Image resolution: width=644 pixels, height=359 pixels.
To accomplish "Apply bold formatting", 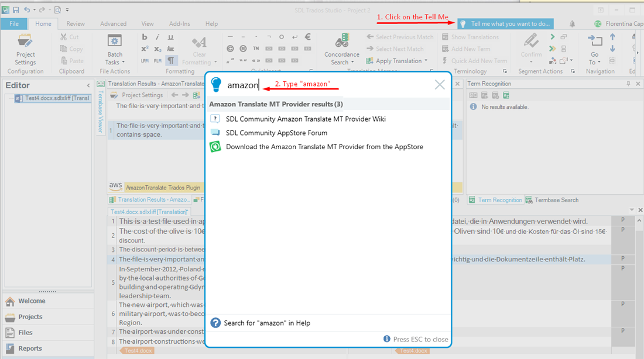I will click(x=144, y=37).
